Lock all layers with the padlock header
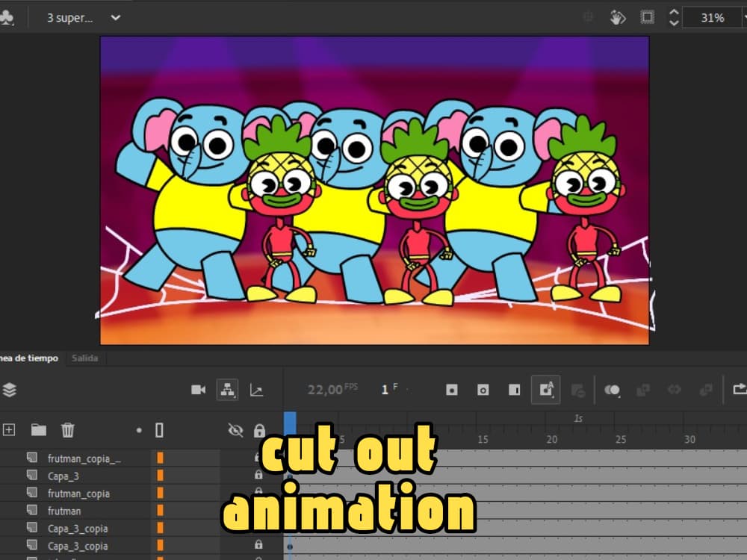Image resolution: width=747 pixels, height=560 pixels. point(259,431)
